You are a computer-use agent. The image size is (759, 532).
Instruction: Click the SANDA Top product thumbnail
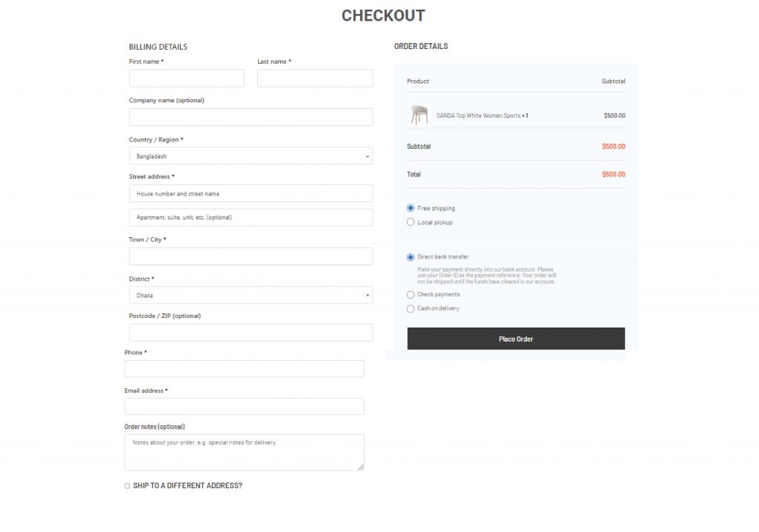coord(420,116)
